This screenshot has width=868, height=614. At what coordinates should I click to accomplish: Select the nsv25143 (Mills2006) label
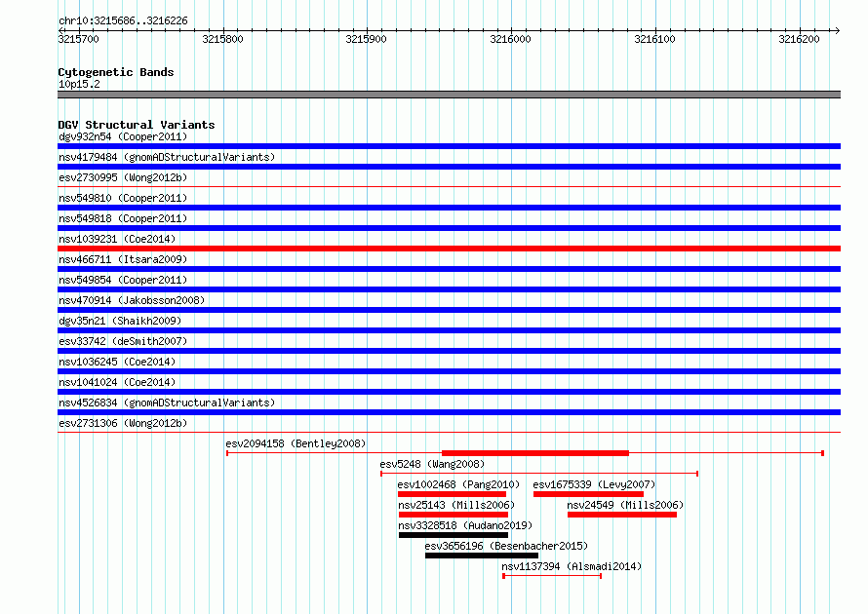[456, 505]
